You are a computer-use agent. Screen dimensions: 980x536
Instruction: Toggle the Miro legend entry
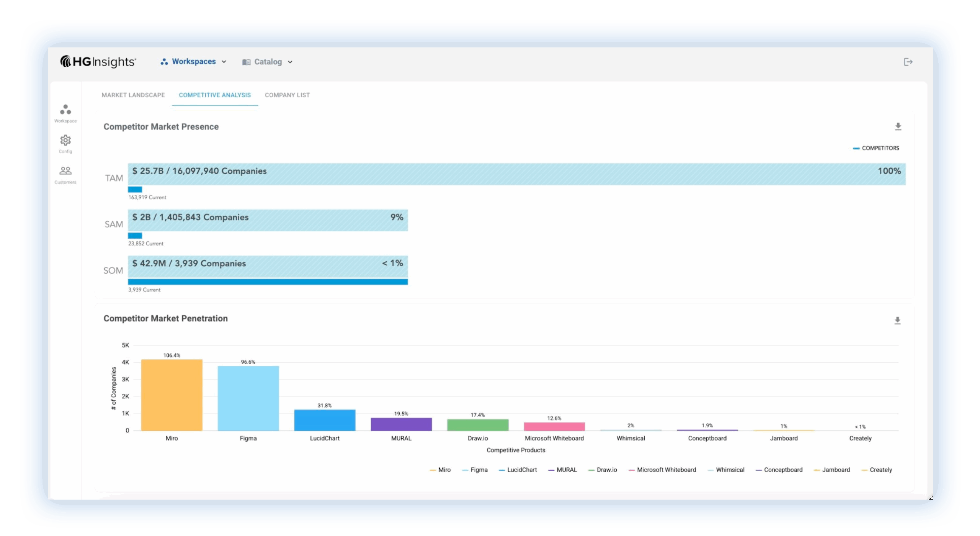tap(440, 470)
